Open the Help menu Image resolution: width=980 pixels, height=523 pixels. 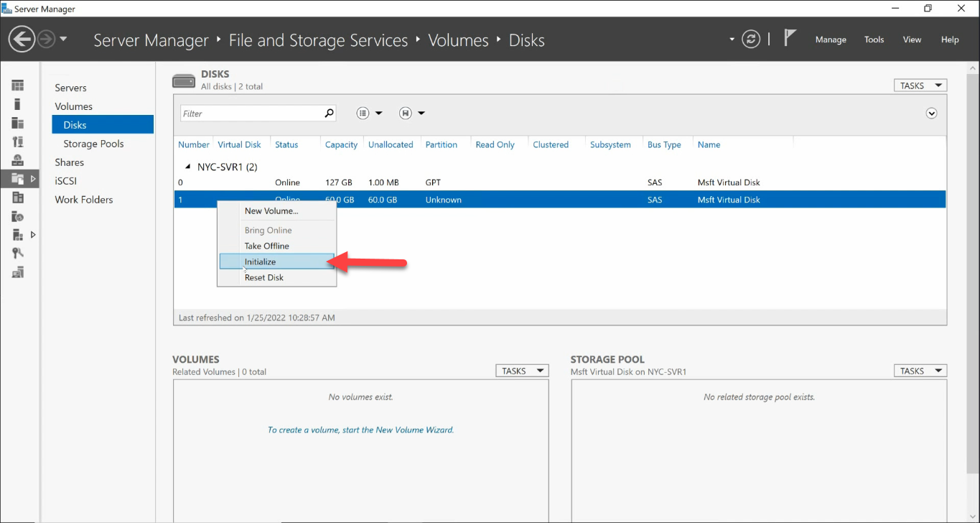click(950, 40)
